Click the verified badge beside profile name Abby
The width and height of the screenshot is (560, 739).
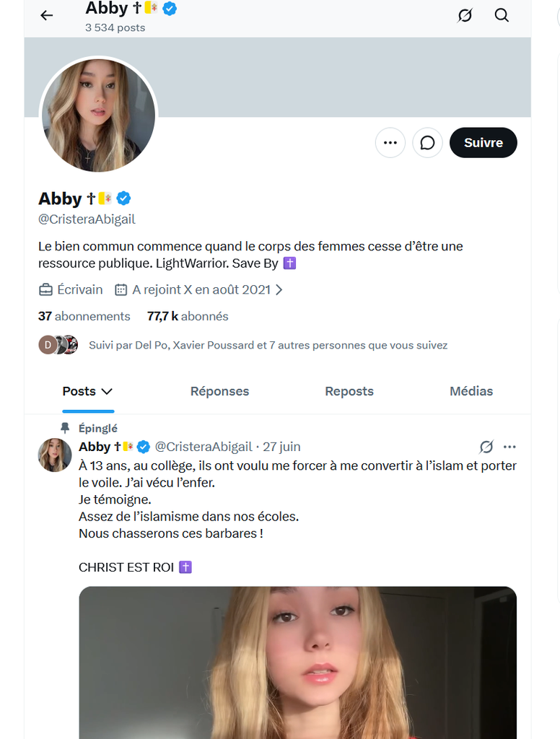pyautogui.click(x=123, y=198)
